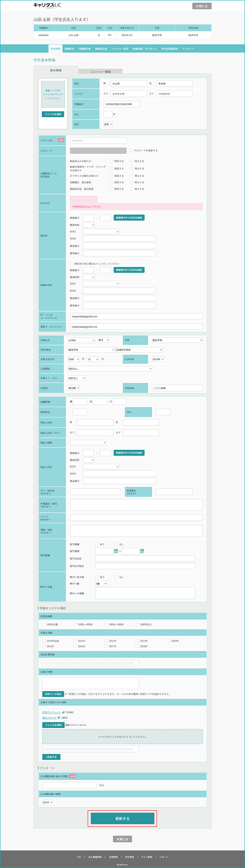Click the paperclip icon beside 企業パンフレット
The image size is (245, 868).
tap(64, 712)
